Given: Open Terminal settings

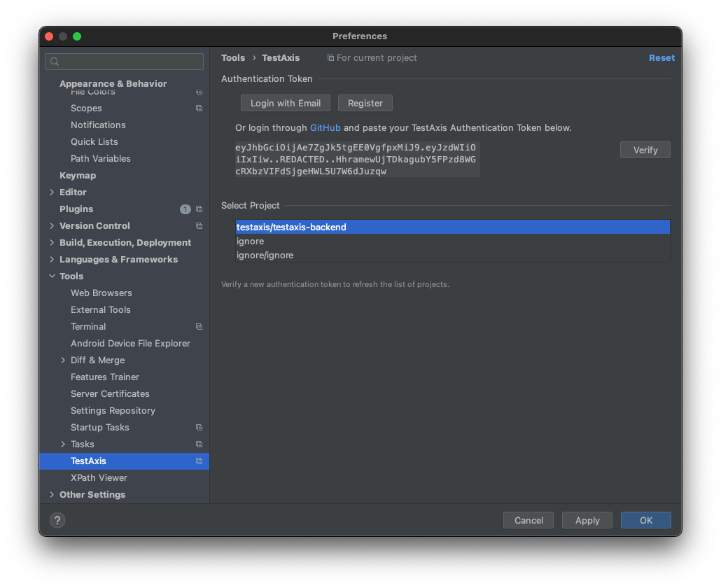Looking at the screenshot, I should pos(88,327).
